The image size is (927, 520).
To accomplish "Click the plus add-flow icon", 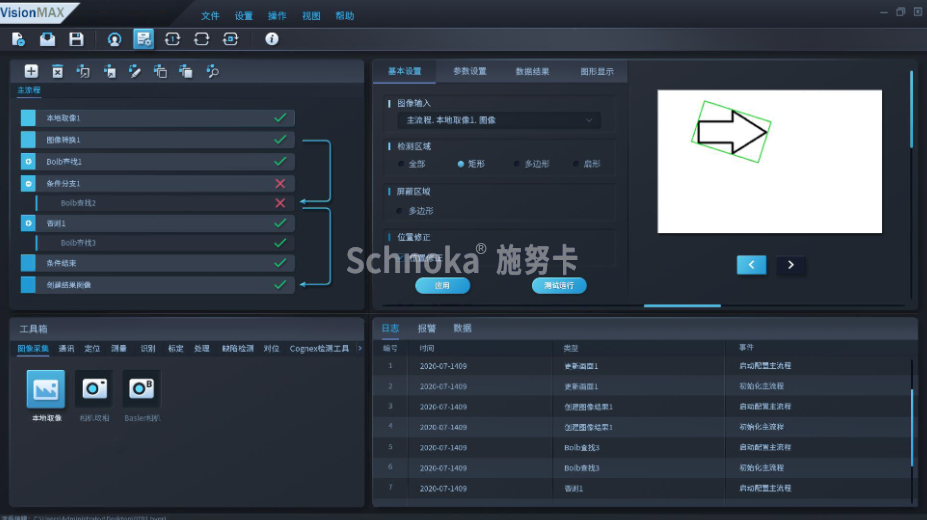I will [31, 72].
